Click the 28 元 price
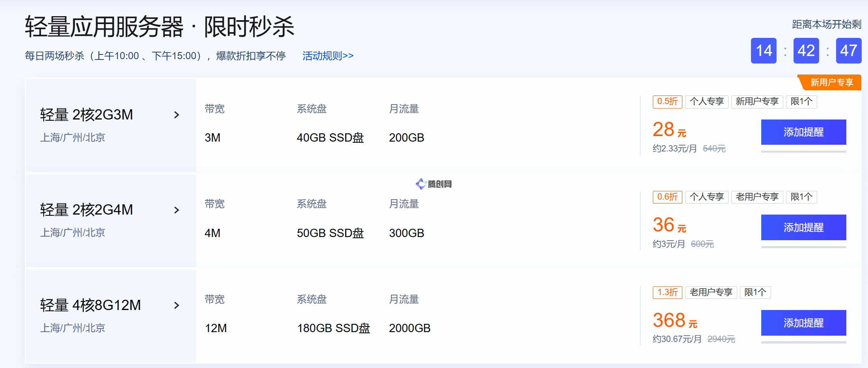This screenshot has width=868, height=368. point(669,130)
